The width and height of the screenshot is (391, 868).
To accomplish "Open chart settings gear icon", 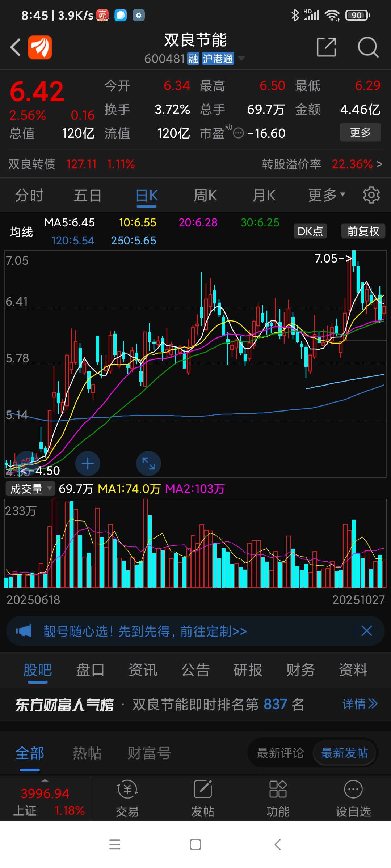I will (371, 195).
